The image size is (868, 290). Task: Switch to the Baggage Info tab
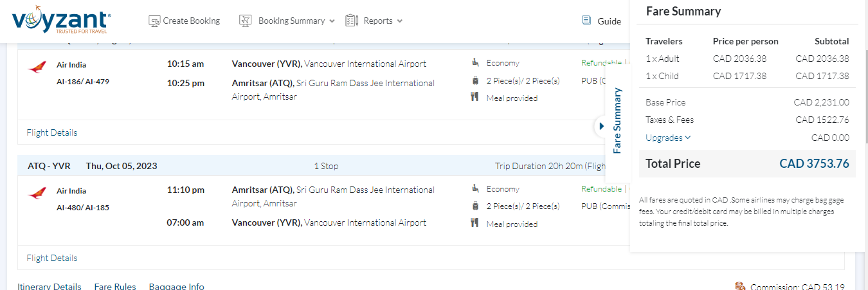click(x=176, y=287)
